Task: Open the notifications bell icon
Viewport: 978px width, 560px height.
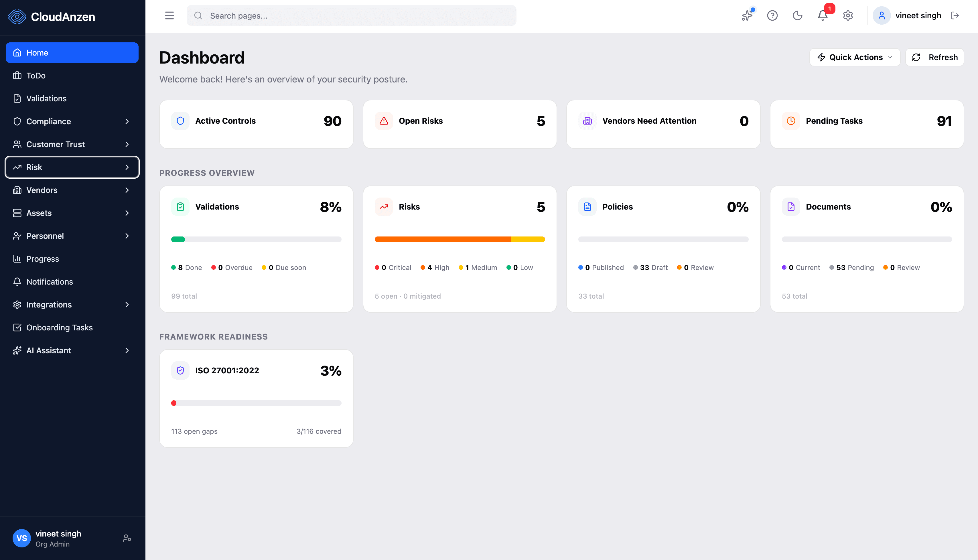Action: pos(823,16)
